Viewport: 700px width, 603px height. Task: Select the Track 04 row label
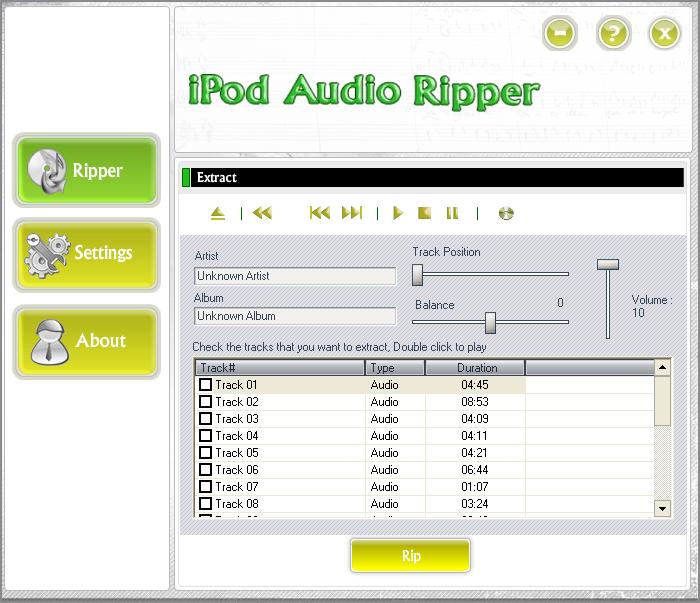(237, 436)
